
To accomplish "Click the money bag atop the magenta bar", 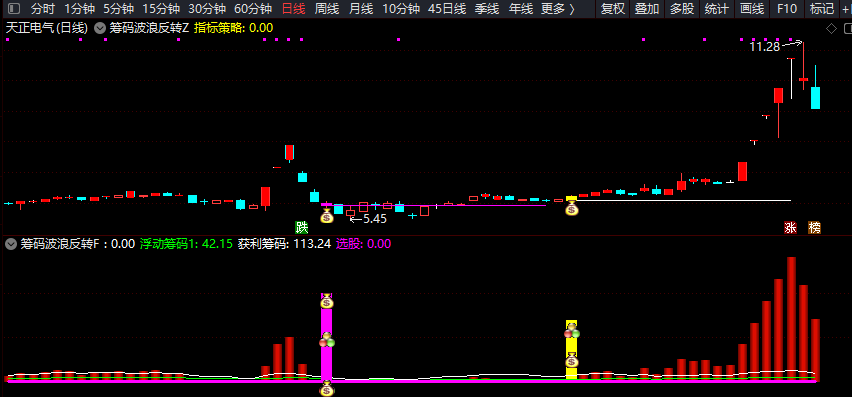I will pyautogui.click(x=327, y=300).
